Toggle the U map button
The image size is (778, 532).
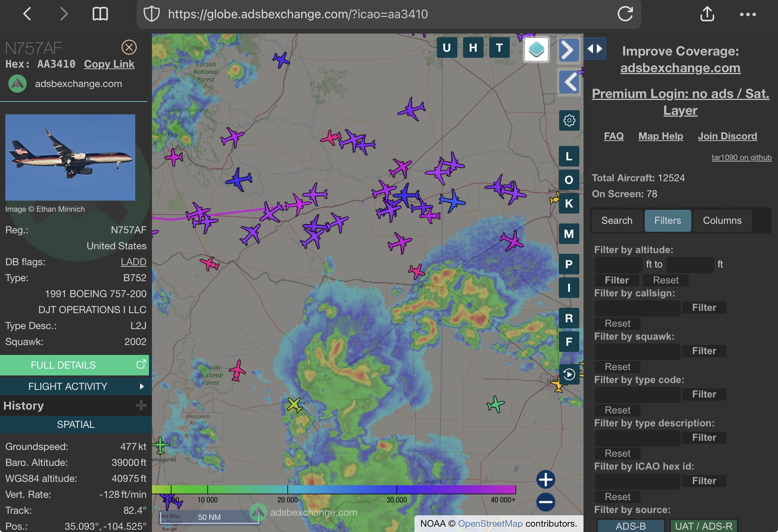click(447, 47)
